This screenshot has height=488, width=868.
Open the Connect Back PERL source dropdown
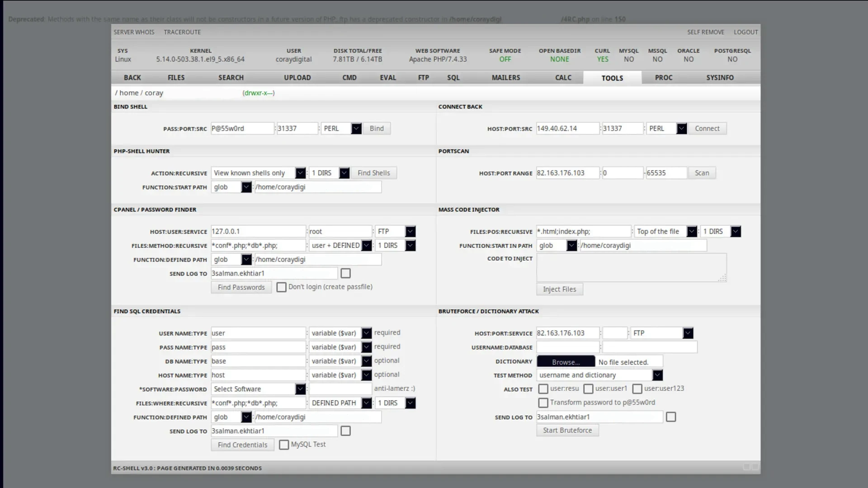667,128
